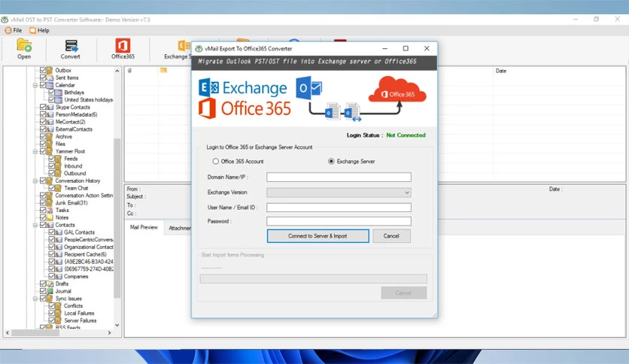This screenshot has width=629, height=364.
Task: Click folder tree horizontal scroll right arrow
Action: (110, 332)
